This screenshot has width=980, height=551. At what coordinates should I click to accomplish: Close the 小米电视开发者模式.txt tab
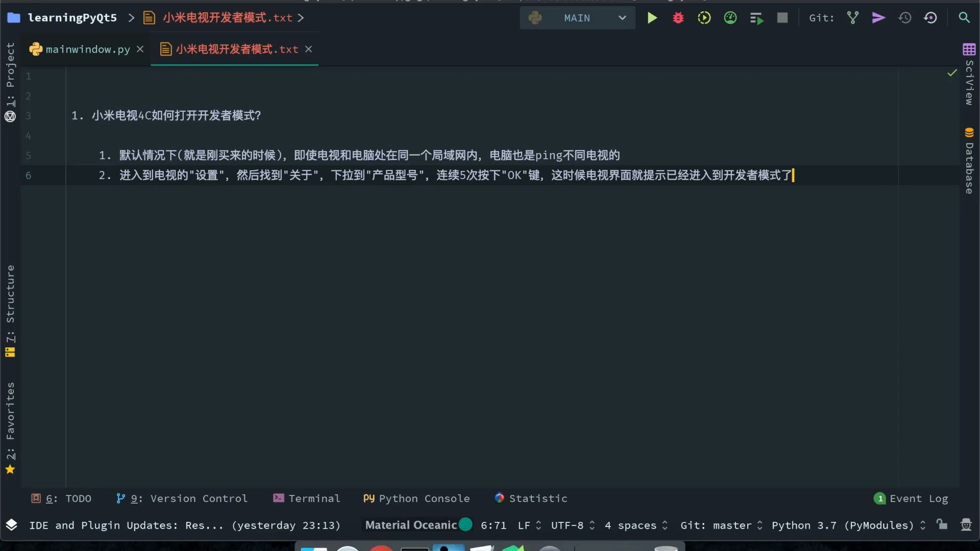[x=308, y=49]
